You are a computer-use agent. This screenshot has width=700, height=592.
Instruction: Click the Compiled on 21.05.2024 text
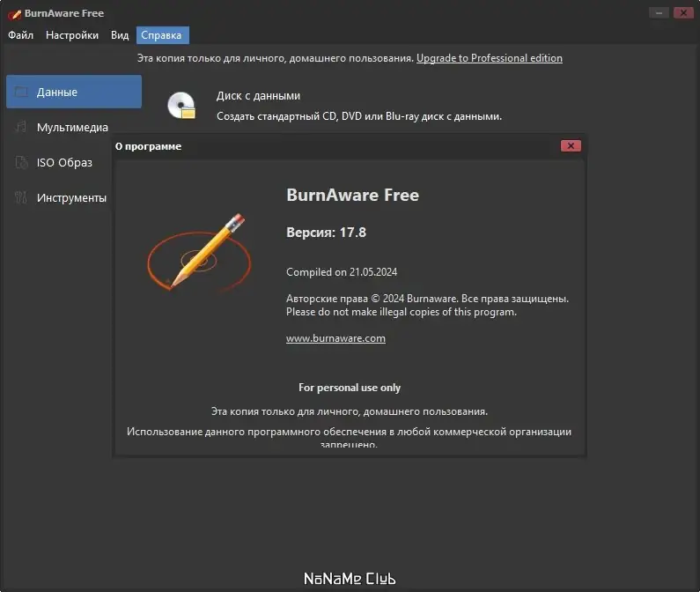342,272
